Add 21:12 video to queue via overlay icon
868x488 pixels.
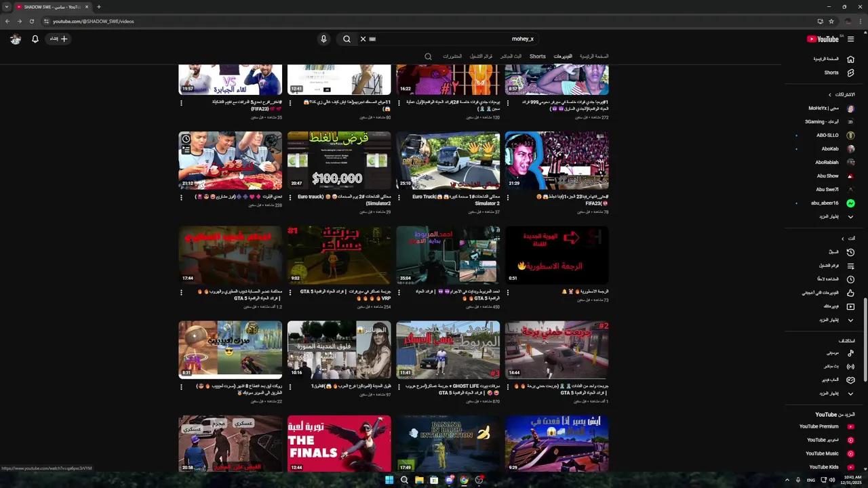[x=186, y=150]
